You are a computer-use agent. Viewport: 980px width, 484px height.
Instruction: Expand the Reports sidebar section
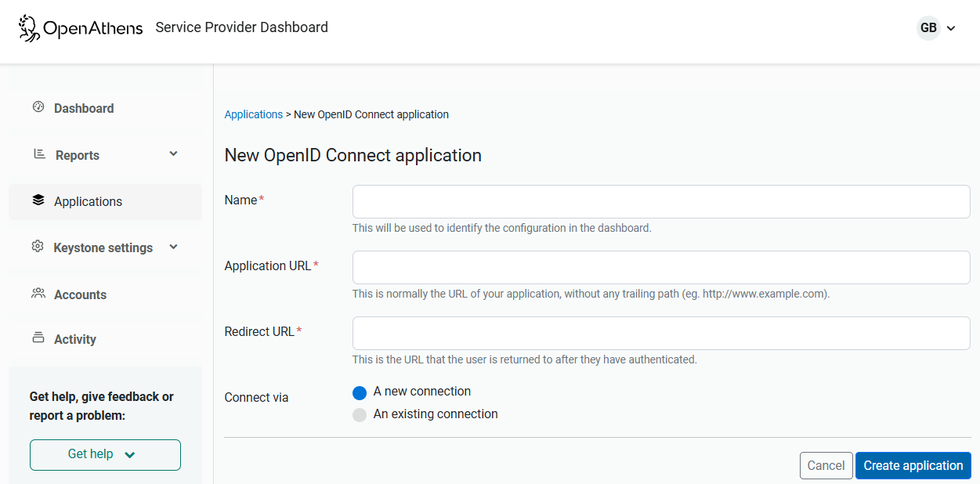[x=173, y=154]
